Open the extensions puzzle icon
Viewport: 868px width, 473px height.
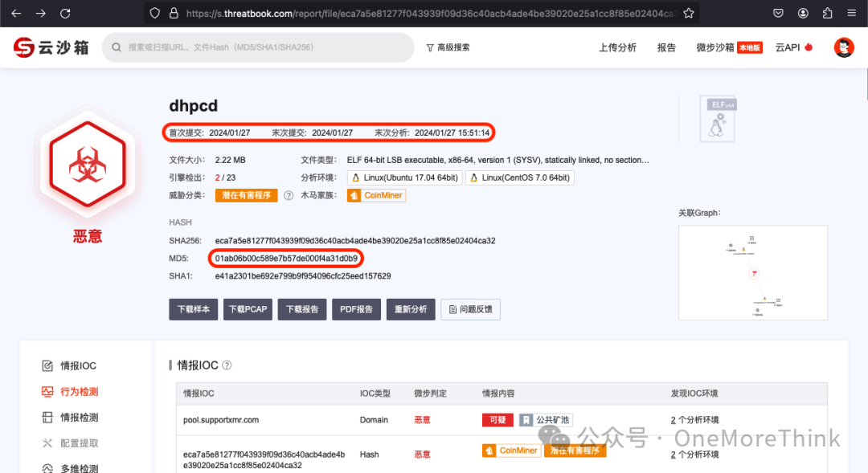[x=828, y=14]
